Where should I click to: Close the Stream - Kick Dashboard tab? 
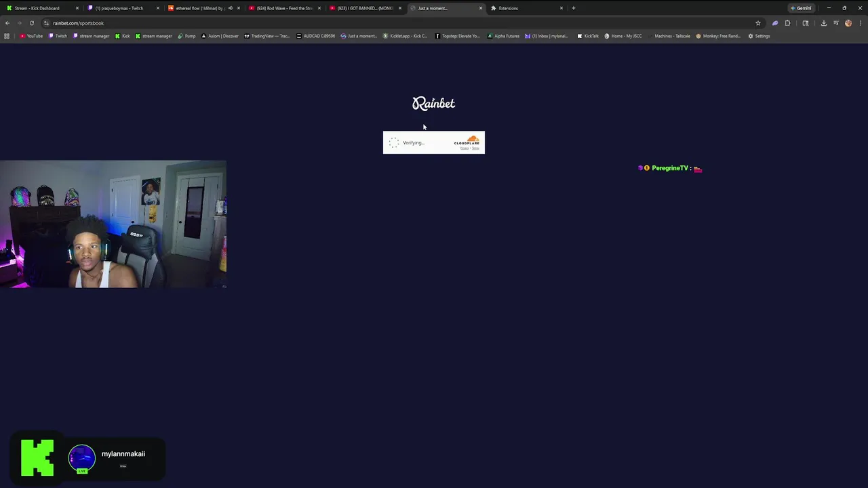(77, 8)
